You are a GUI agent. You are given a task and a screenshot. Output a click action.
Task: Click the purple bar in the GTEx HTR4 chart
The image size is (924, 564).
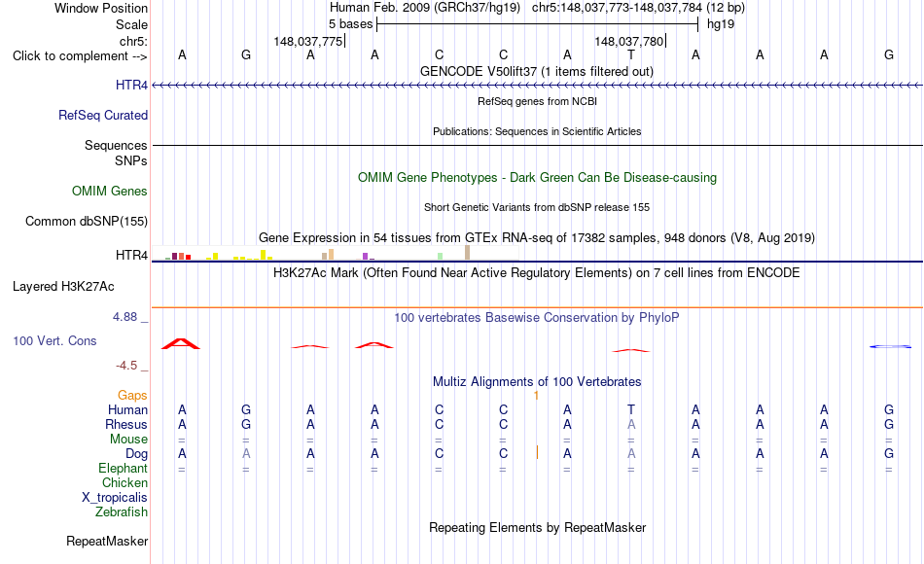pyautogui.click(x=366, y=257)
